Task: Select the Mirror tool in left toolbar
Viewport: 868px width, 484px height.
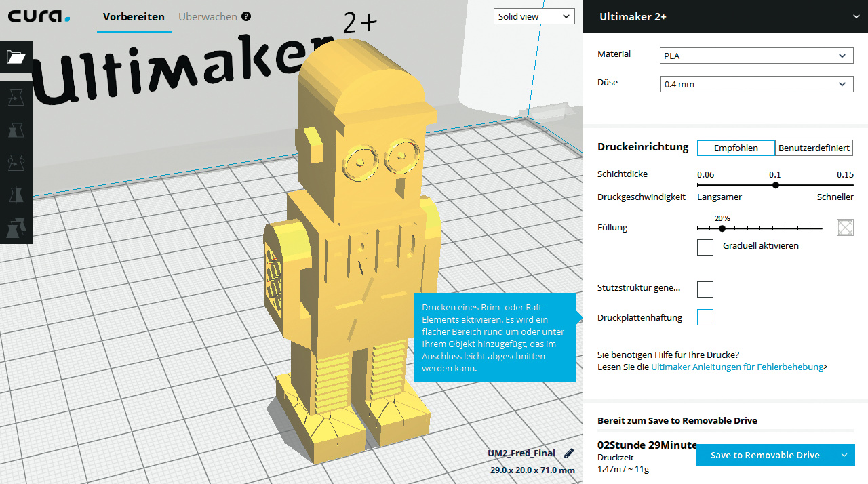Action: point(16,195)
